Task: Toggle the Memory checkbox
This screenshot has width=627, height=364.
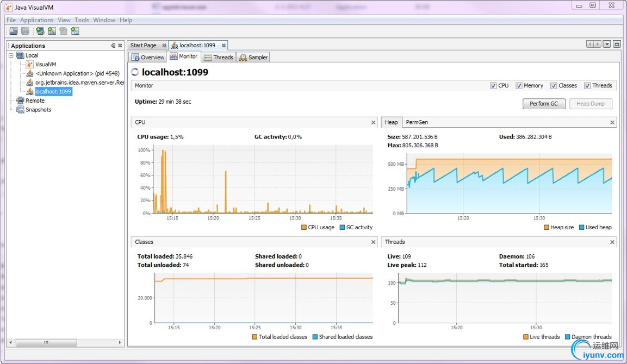Action: click(x=519, y=85)
